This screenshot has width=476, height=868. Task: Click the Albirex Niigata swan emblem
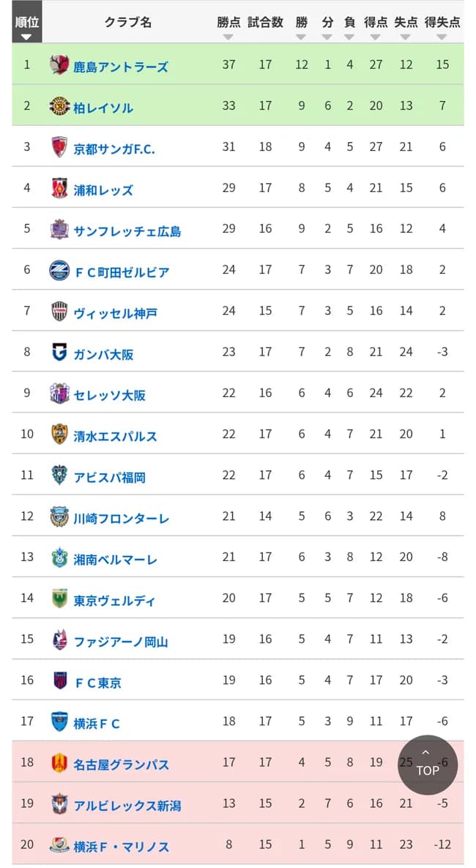pyautogui.click(x=58, y=803)
